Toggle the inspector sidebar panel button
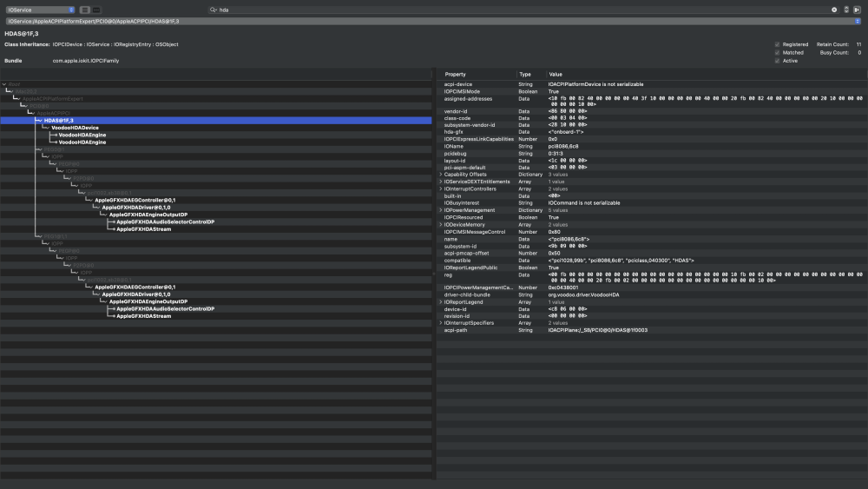Image resolution: width=868 pixels, height=489 pixels. 857,10
